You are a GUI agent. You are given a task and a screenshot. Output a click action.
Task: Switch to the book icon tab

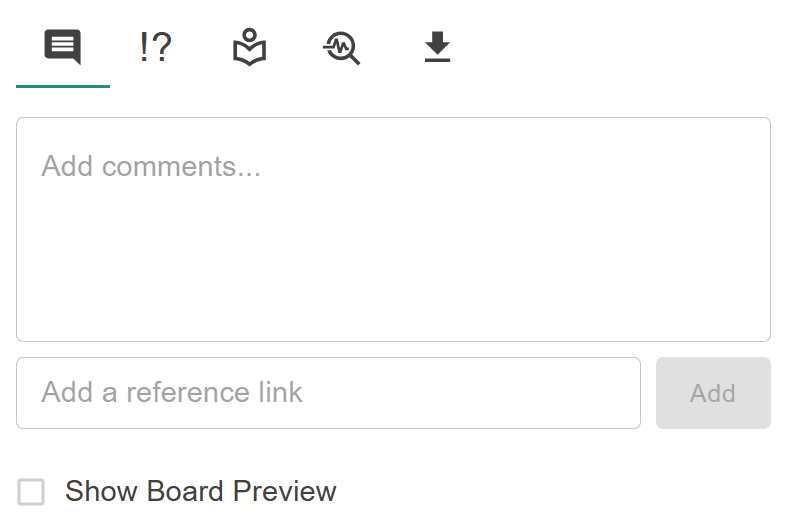[x=249, y=47]
